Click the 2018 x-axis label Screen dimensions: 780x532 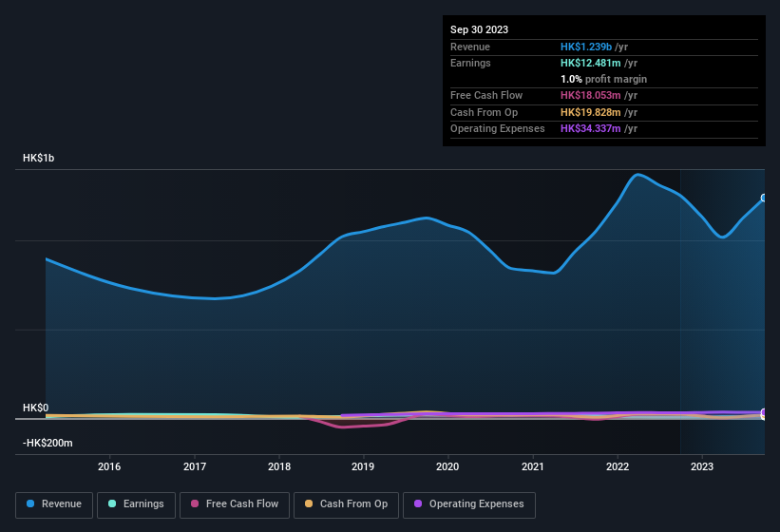[279, 466]
